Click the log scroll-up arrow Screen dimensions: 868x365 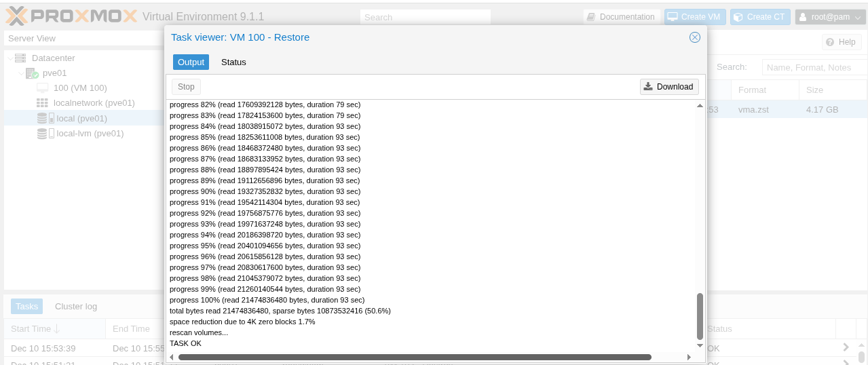700,105
